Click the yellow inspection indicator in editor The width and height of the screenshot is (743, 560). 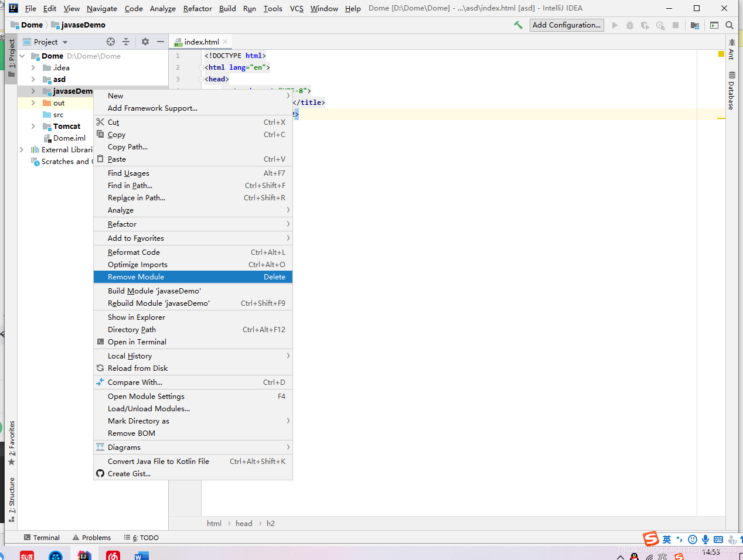(721, 54)
